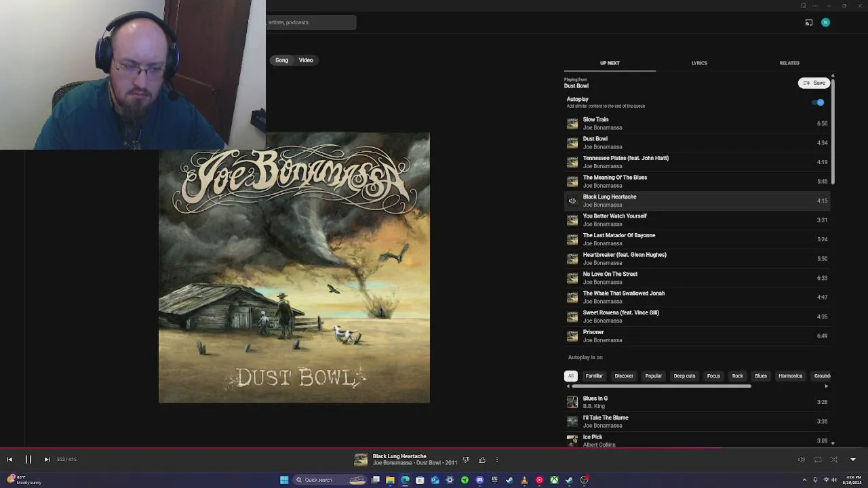The height and width of the screenshot is (488, 868).
Task: Select the All filter chip
Action: click(571, 376)
